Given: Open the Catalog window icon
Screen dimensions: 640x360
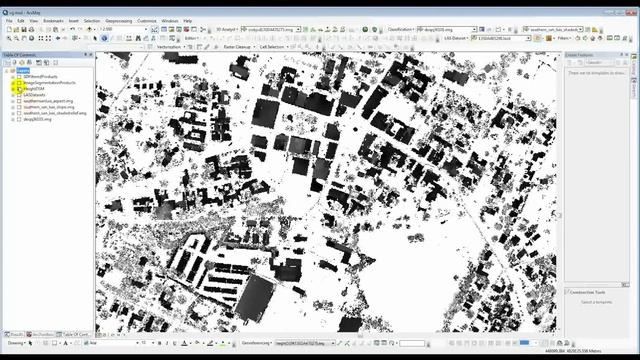Looking at the screenshot, I should (x=171, y=29).
